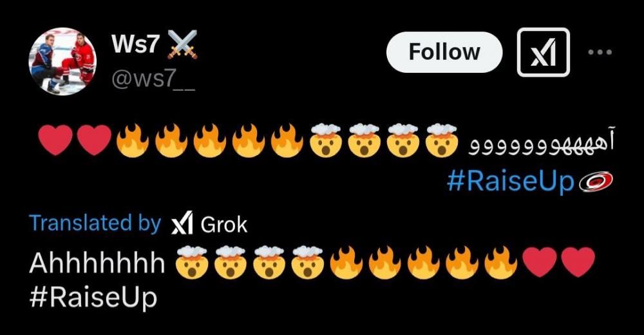This screenshot has height=335, width=644.
Task: Click the Ahhhhhhh translated text
Action: [x=97, y=263]
